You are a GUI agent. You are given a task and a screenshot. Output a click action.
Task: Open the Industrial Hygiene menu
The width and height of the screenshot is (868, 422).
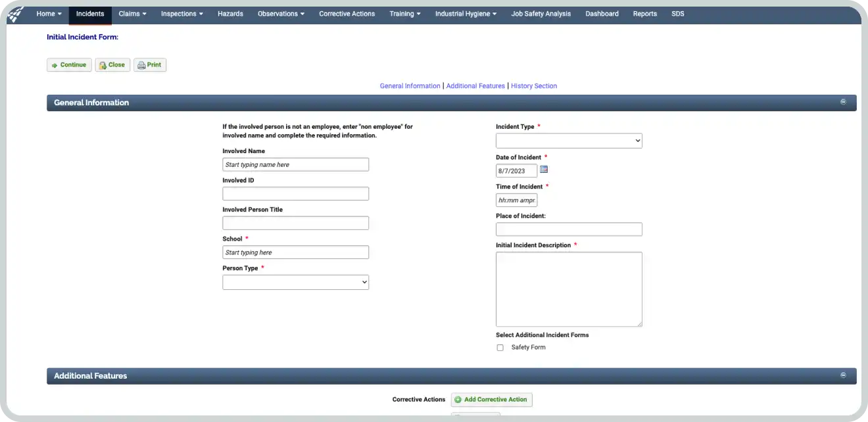tap(466, 14)
